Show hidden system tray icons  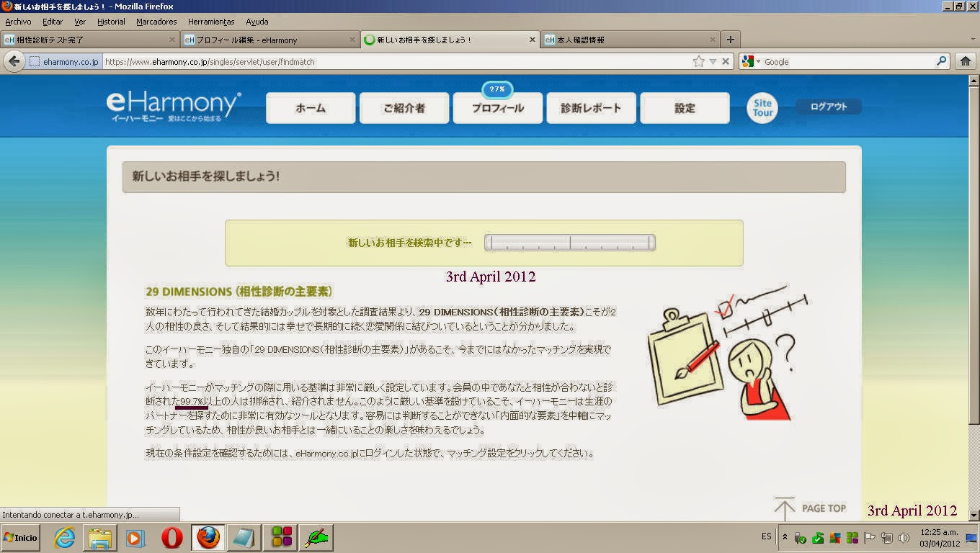785,537
